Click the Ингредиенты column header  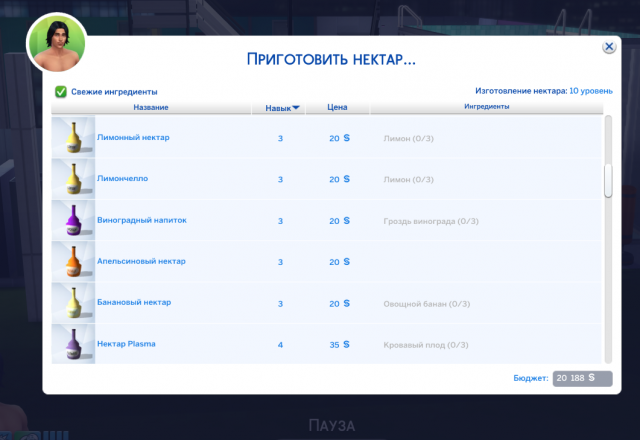coord(487,107)
